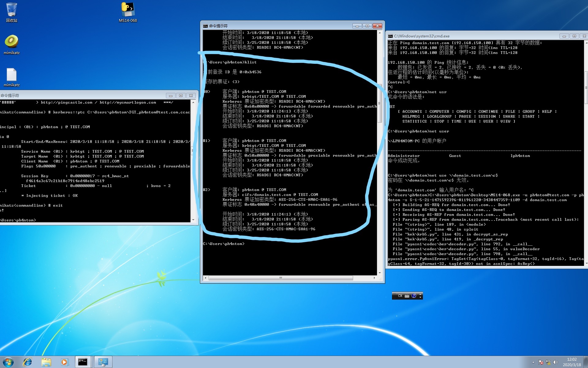Click 'mimikatz(commandline) # exit' line
This screenshot has width=588, height=368.
[31, 205]
